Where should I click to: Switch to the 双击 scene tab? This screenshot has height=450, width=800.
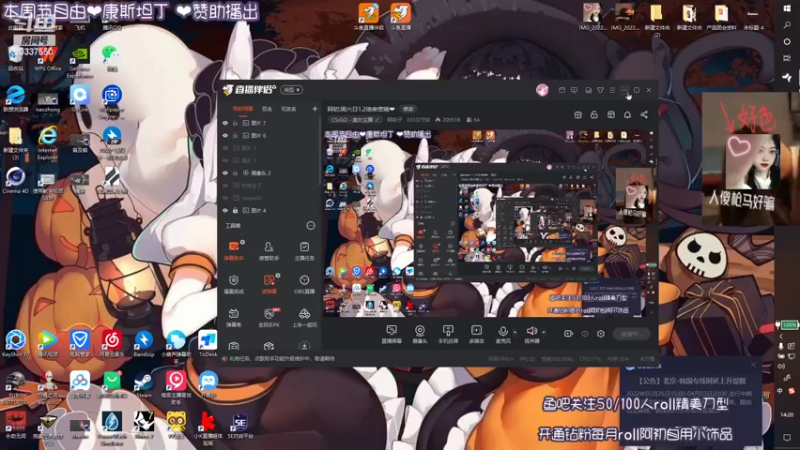click(x=267, y=109)
